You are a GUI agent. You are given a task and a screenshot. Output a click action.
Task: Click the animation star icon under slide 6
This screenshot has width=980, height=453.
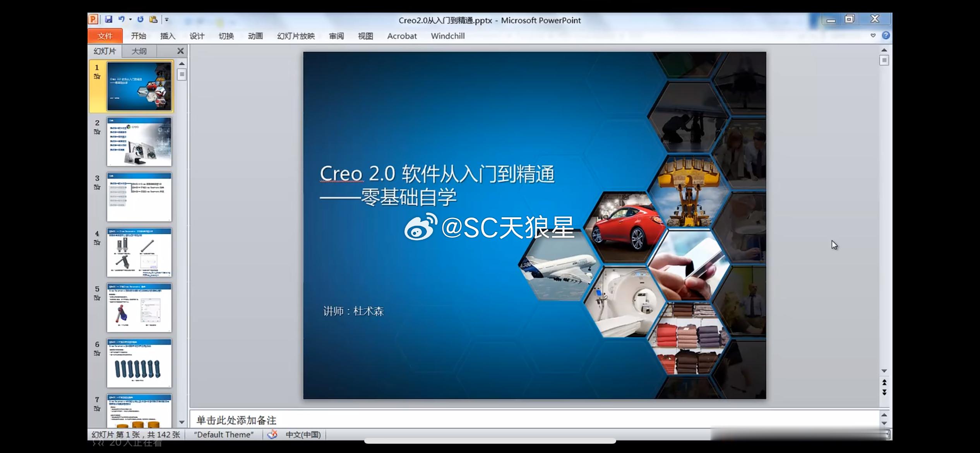click(97, 353)
